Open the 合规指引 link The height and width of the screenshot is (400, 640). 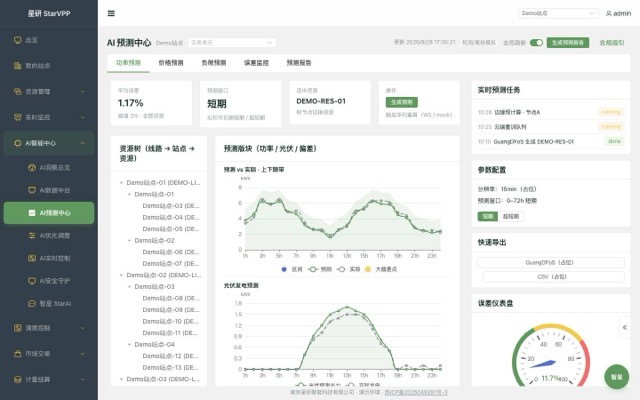[x=611, y=42]
